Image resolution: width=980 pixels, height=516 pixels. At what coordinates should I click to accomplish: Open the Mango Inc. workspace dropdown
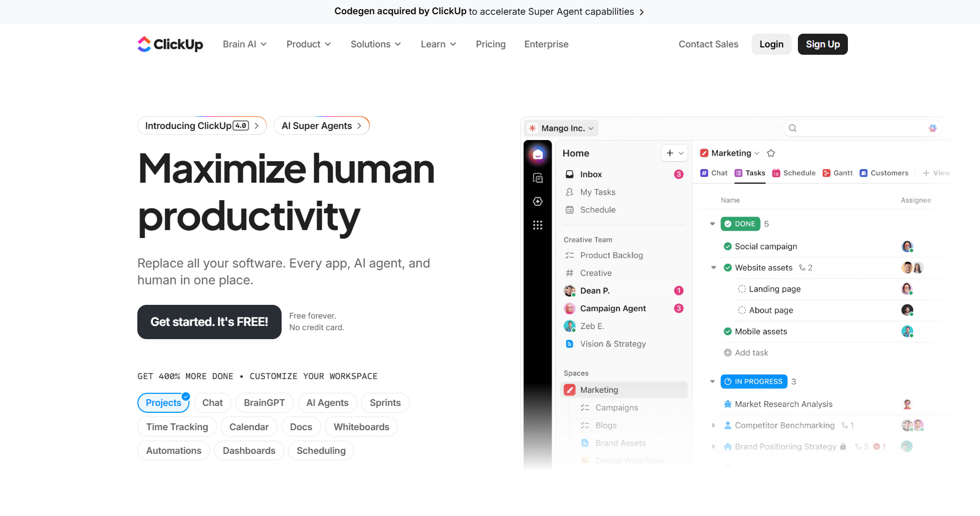(x=562, y=128)
